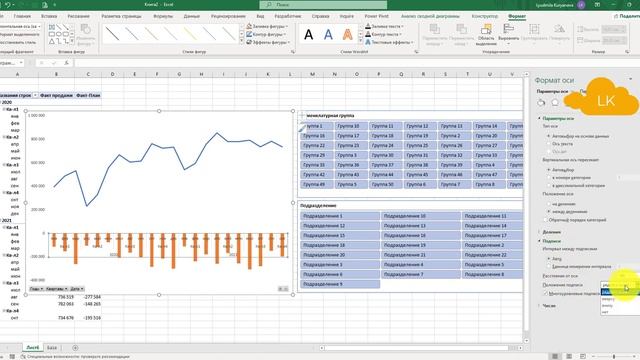Image resolution: width=640 pixels, height=360 pixels.
Task: Apply the blue WordArt style A
Action: [328, 35]
